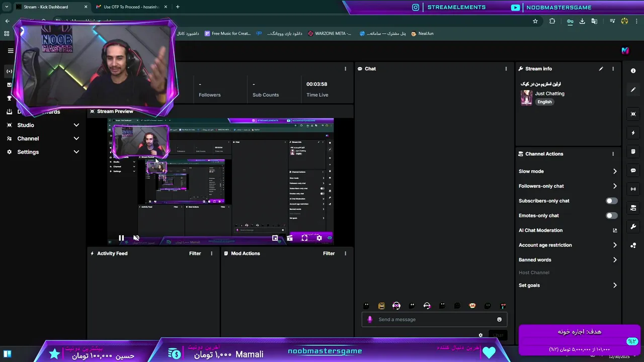The height and width of the screenshot is (362, 644).
Task: Toggle Subscribers-only chat switch
Action: (611, 201)
